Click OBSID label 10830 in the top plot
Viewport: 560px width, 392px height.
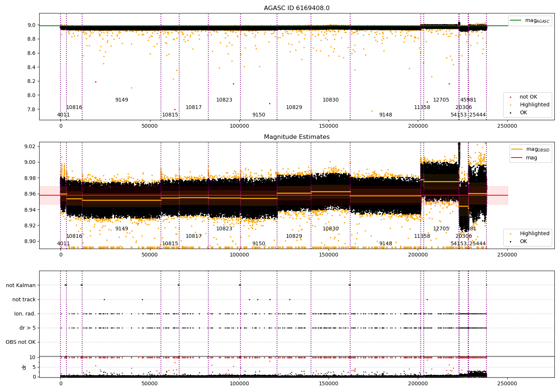tap(330, 100)
